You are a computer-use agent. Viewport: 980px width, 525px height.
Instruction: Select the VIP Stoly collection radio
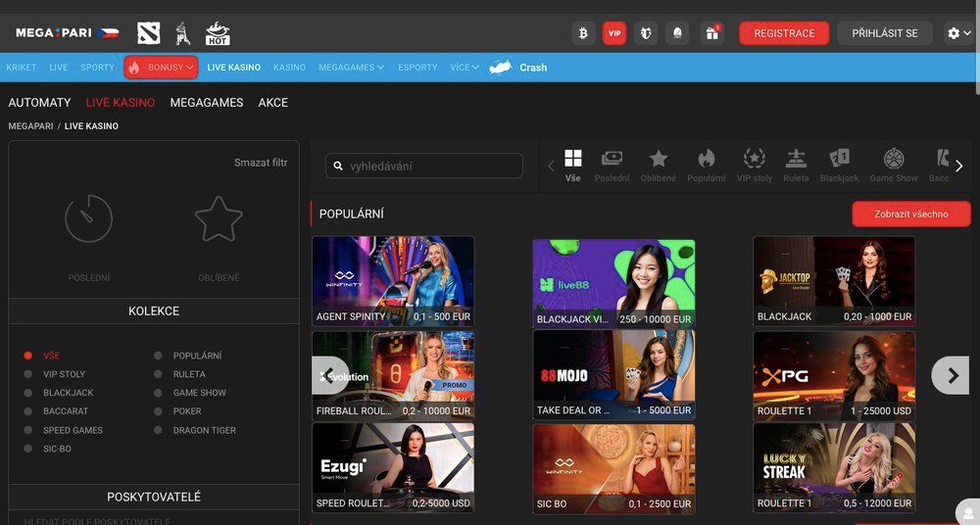[x=28, y=374]
